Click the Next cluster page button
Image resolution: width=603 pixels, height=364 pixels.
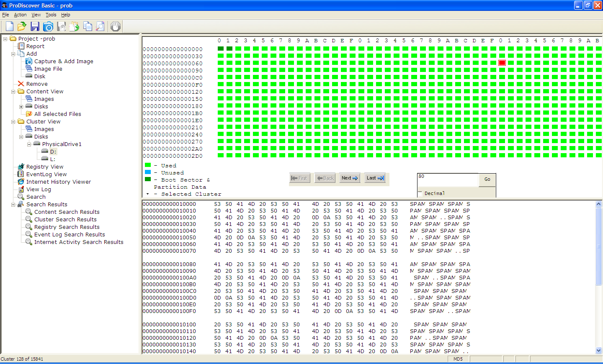pyautogui.click(x=350, y=178)
